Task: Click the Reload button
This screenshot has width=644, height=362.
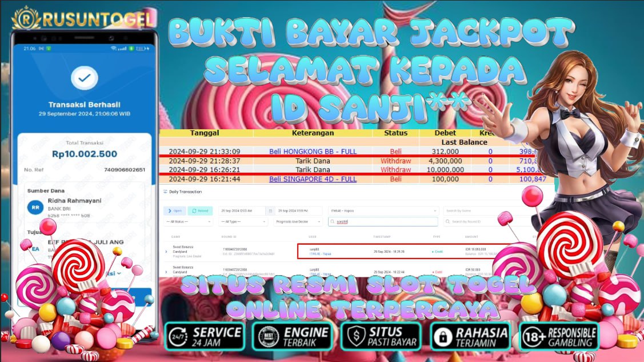Action: 200,211
